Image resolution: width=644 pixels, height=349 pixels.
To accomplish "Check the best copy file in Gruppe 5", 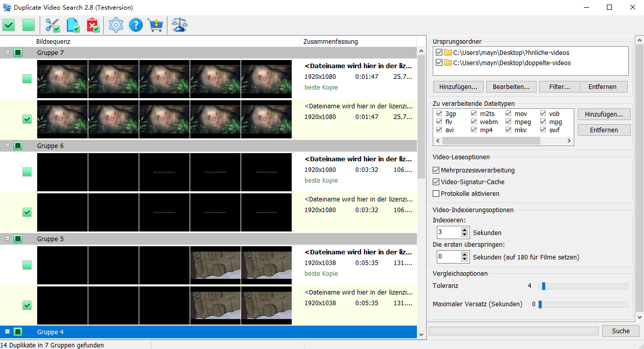I will 27,265.
